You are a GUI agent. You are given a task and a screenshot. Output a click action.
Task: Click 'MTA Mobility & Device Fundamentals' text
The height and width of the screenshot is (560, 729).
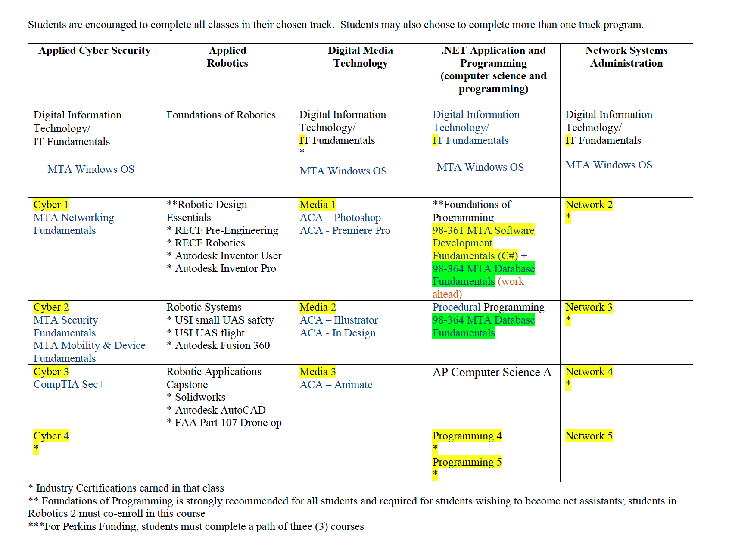click(x=90, y=352)
